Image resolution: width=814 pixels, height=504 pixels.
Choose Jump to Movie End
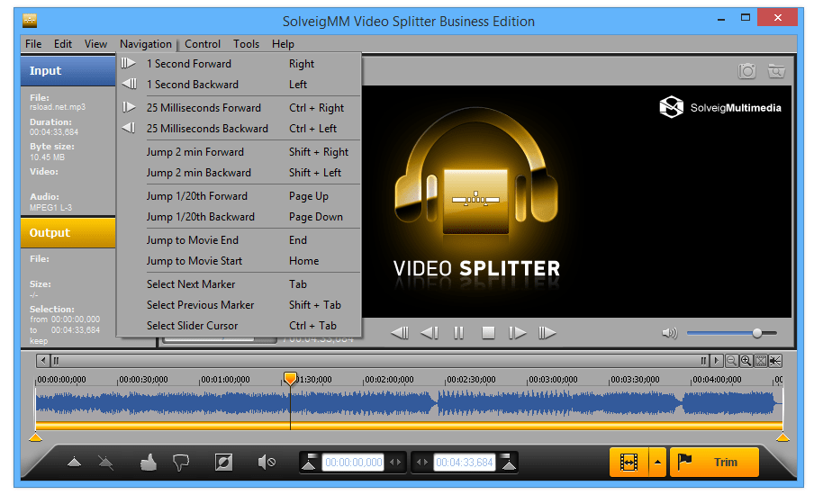coord(239,240)
